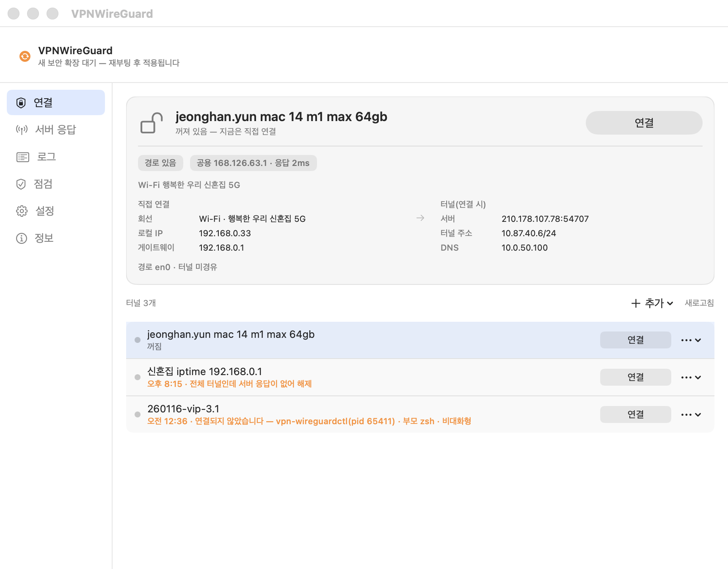Click the shield lock icon next to 연결
Screen dimensions: 728x569
21,103
